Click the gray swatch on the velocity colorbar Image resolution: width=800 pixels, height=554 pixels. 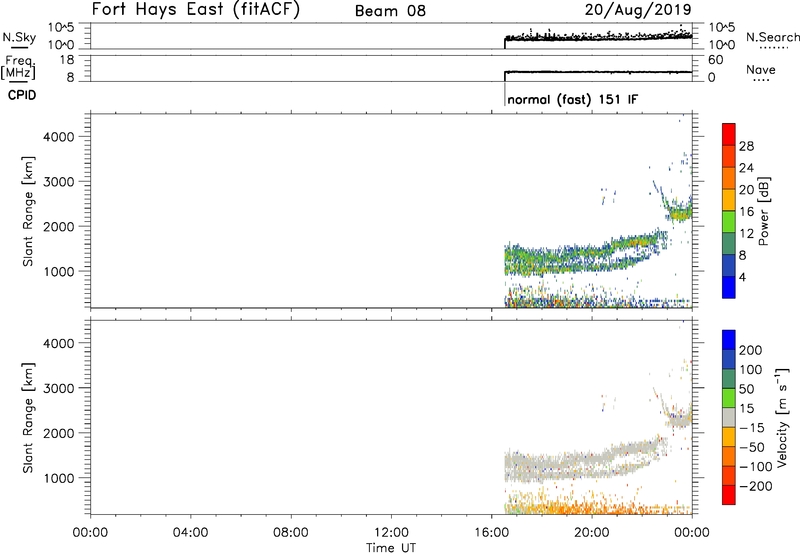[729, 417]
